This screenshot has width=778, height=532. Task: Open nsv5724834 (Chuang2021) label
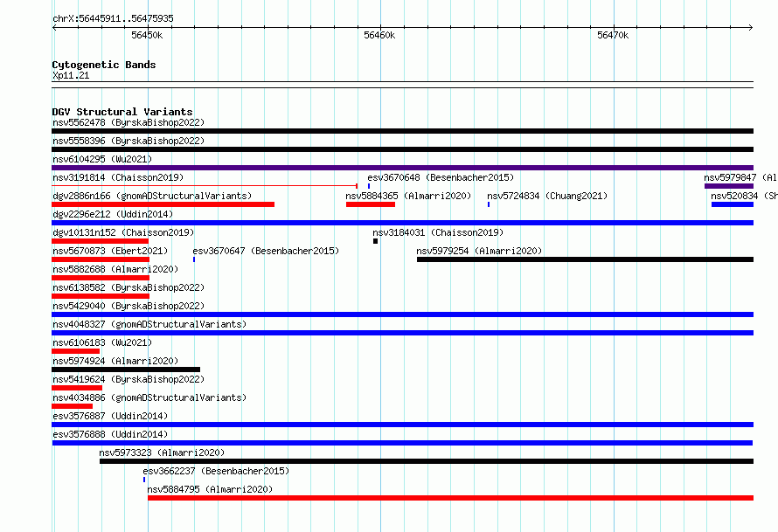click(x=547, y=196)
